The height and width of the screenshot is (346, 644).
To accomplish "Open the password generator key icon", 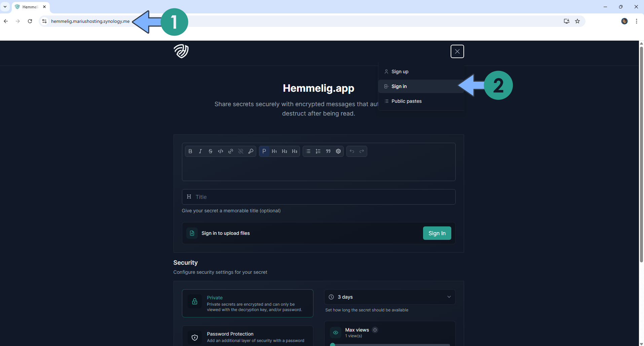I will (x=251, y=151).
